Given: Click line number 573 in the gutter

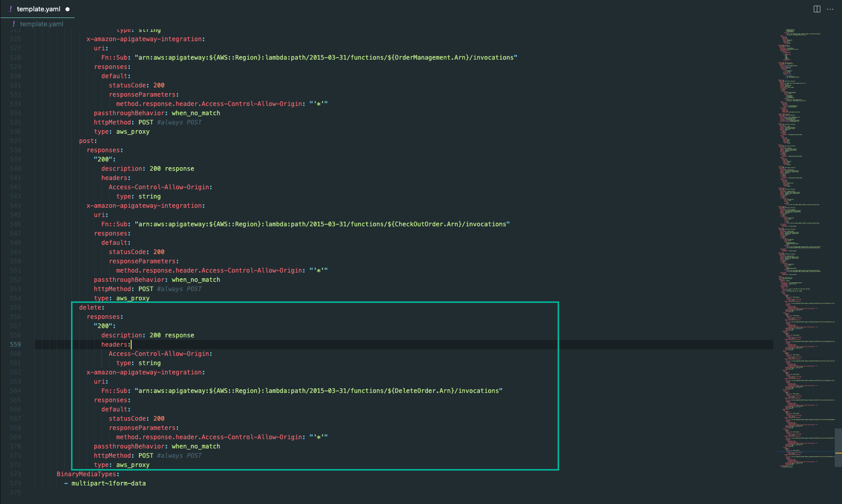Looking at the screenshot, I should point(15,474).
